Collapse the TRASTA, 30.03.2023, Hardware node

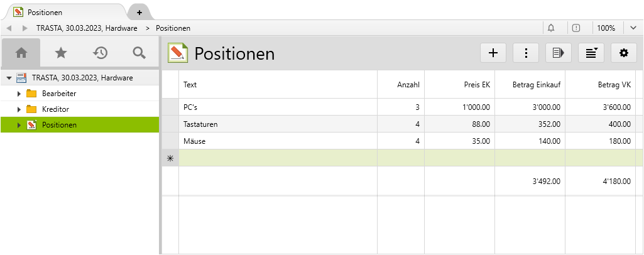pyautogui.click(x=9, y=78)
